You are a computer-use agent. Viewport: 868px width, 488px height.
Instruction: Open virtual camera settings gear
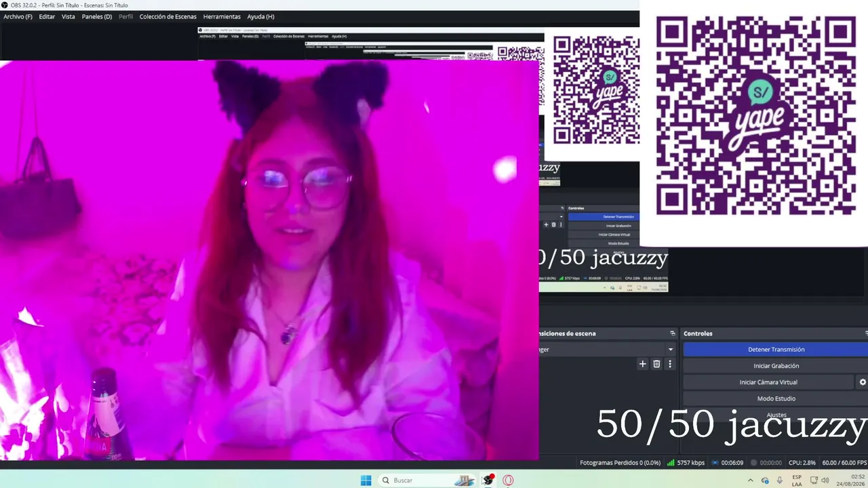tap(863, 382)
